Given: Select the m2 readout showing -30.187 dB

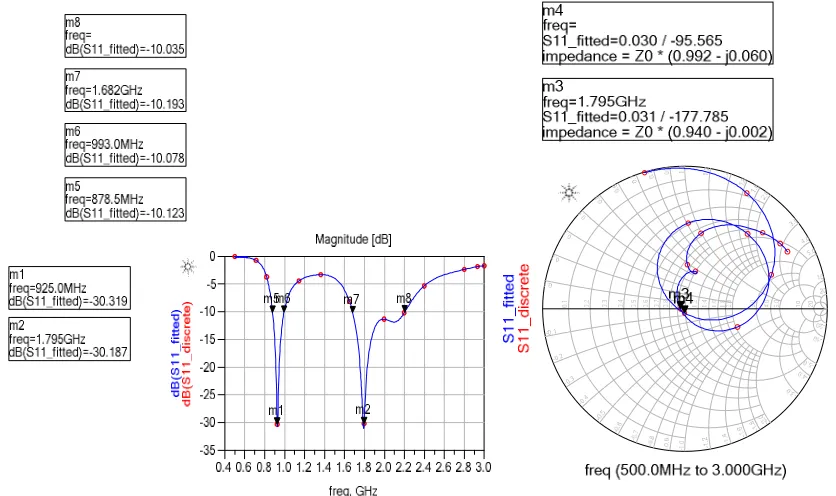Looking at the screenshot, I should [69, 339].
